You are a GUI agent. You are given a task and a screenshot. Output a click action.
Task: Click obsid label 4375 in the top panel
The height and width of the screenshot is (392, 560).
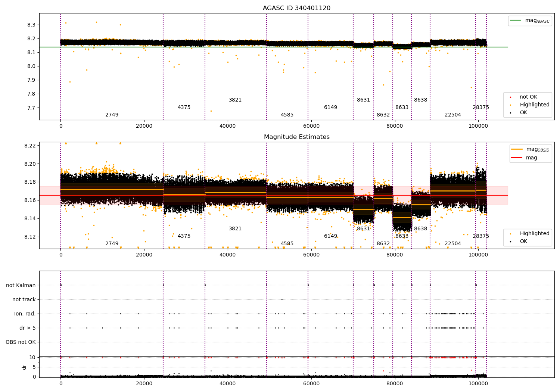(x=184, y=108)
